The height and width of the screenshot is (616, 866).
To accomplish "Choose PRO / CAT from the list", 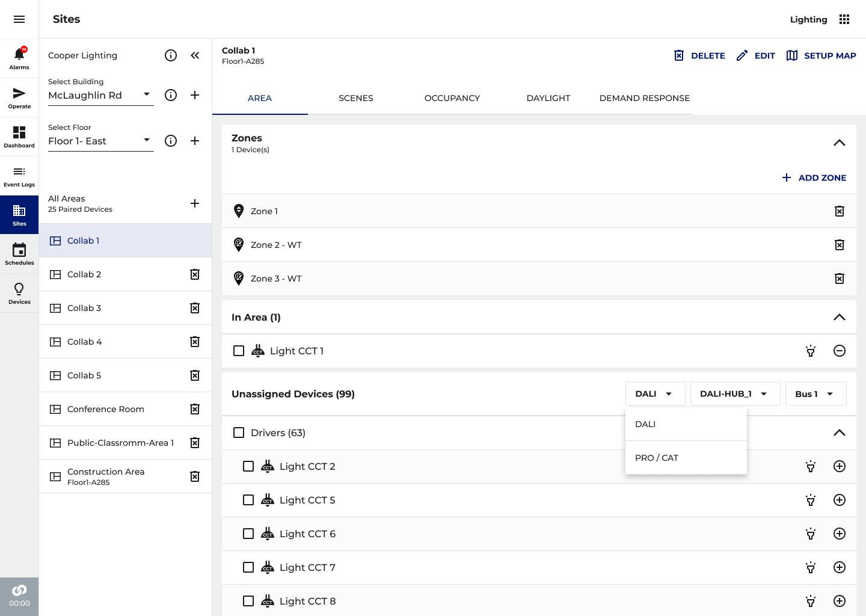I will pyautogui.click(x=686, y=458).
